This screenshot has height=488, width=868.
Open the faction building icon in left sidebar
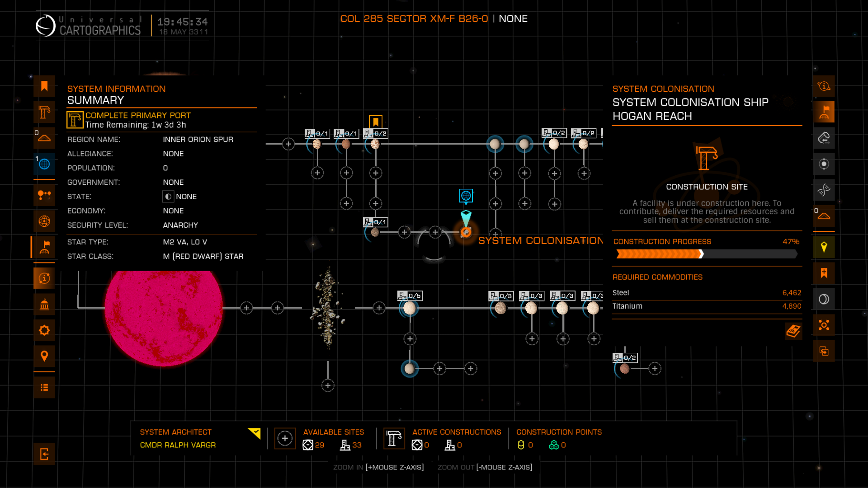[44, 304]
